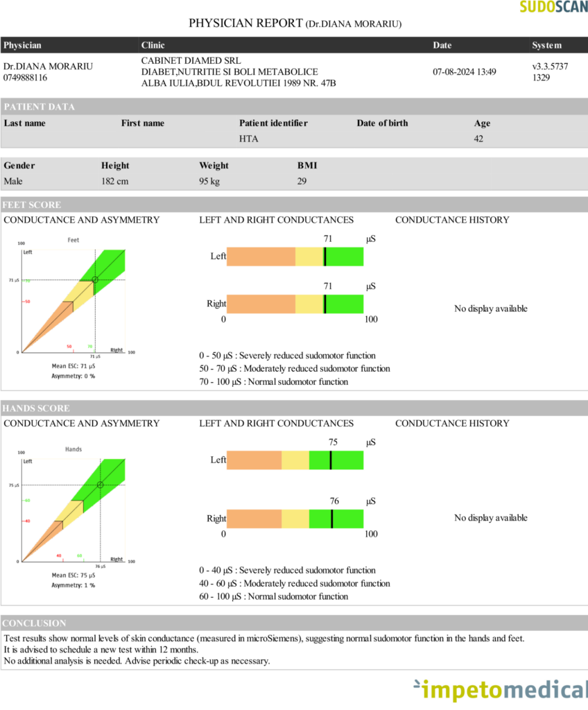Click the lower hands score color bar

(x=295, y=519)
